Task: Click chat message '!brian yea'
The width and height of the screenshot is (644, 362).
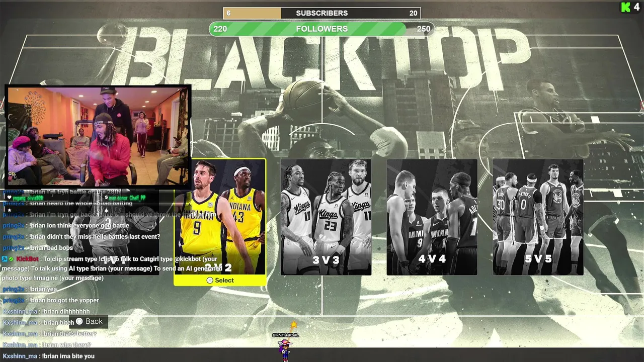Action: (43, 289)
